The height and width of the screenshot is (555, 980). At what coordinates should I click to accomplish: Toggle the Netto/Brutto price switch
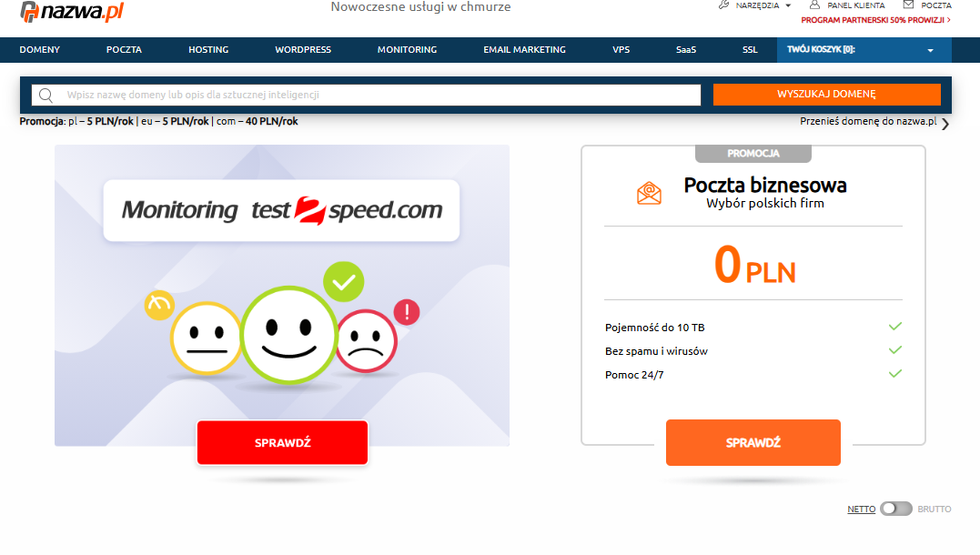[x=896, y=509]
